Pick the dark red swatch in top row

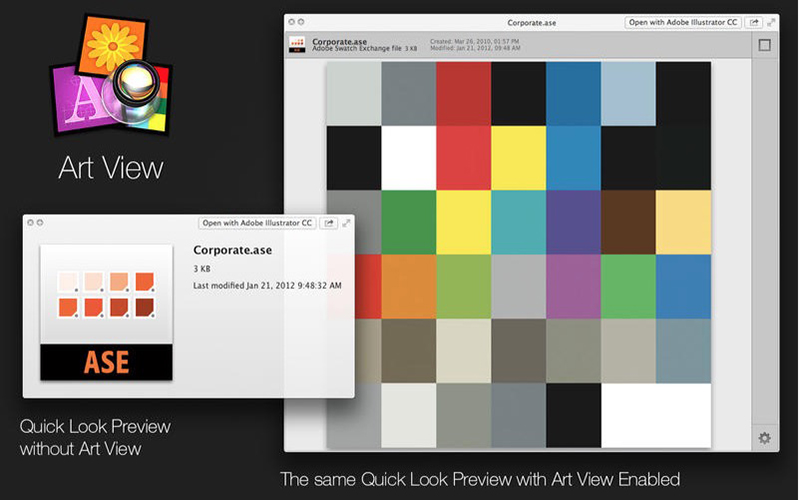(x=464, y=94)
